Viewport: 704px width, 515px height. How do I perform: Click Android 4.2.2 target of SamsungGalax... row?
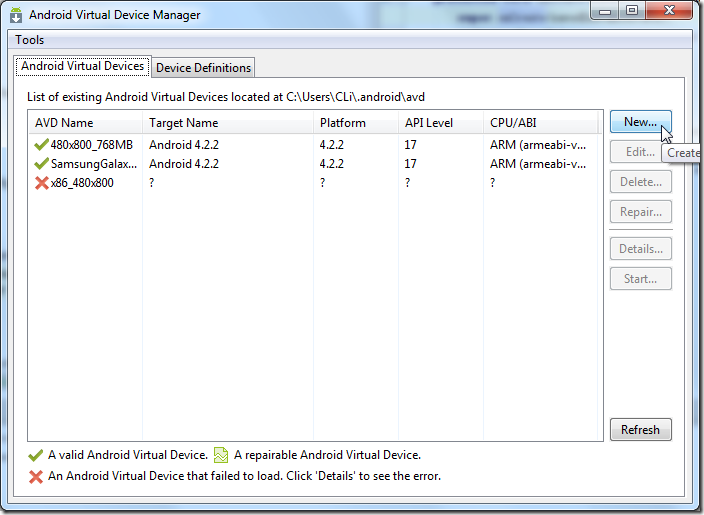point(184,163)
